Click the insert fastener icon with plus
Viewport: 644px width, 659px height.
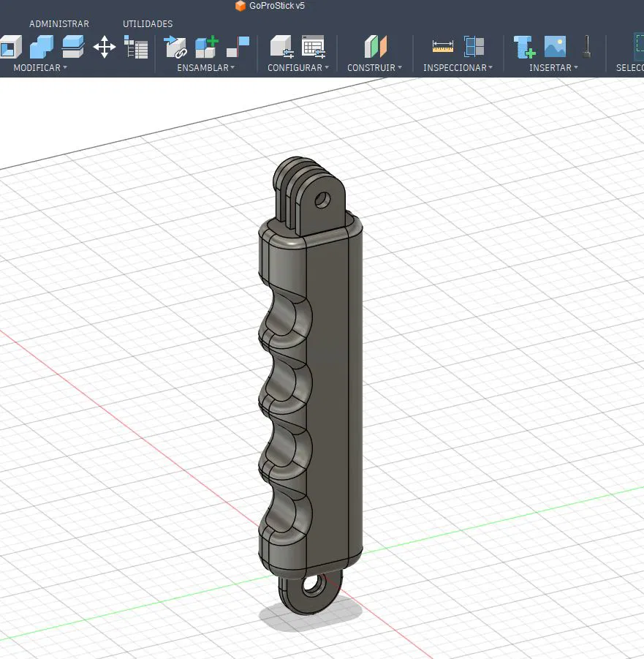coord(524,48)
